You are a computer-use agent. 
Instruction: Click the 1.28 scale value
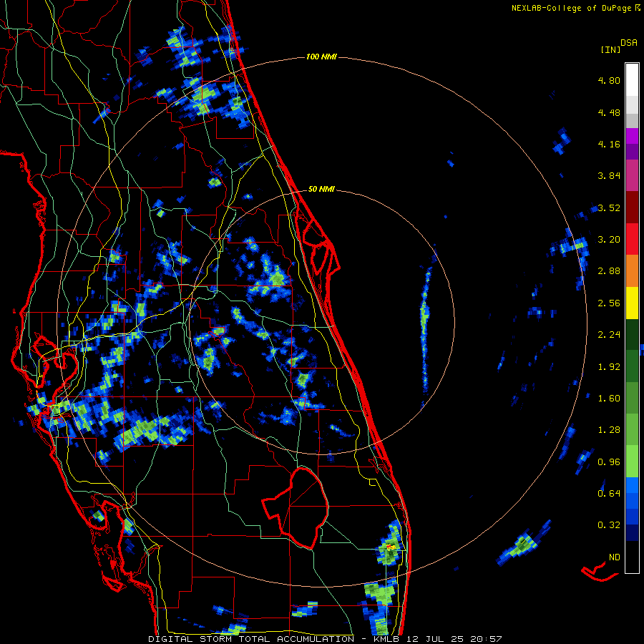pyautogui.click(x=609, y=430)
